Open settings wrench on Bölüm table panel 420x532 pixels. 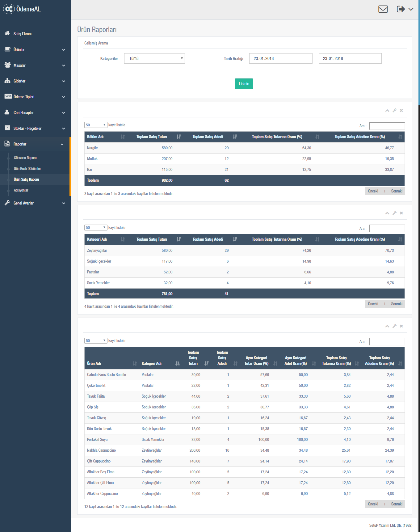[x=394, y=111]
